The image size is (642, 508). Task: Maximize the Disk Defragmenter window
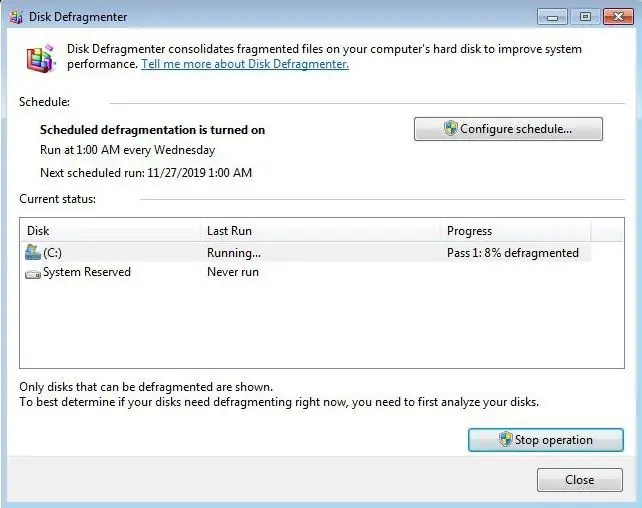pos(585,17)
